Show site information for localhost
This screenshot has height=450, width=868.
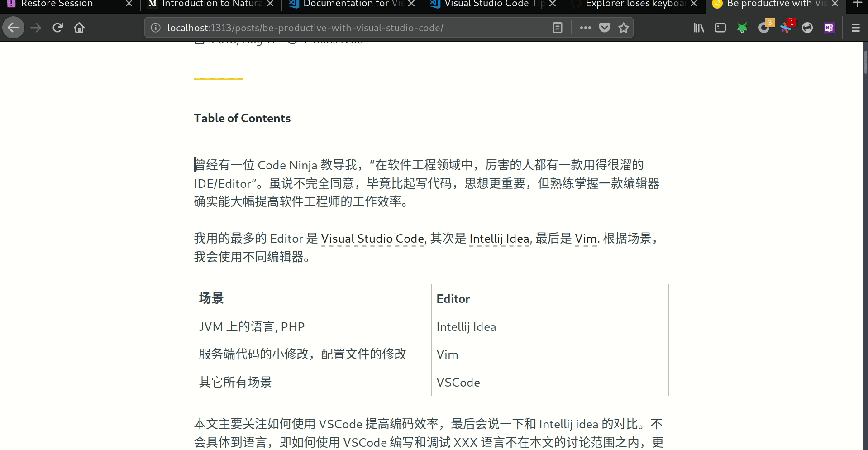click(156, 28)
